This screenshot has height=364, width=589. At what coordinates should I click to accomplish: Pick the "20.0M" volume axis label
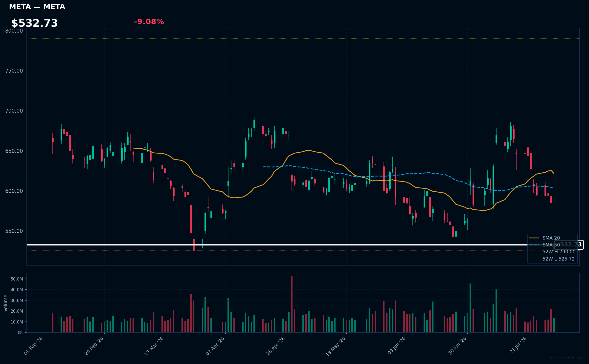pos(17,311)
